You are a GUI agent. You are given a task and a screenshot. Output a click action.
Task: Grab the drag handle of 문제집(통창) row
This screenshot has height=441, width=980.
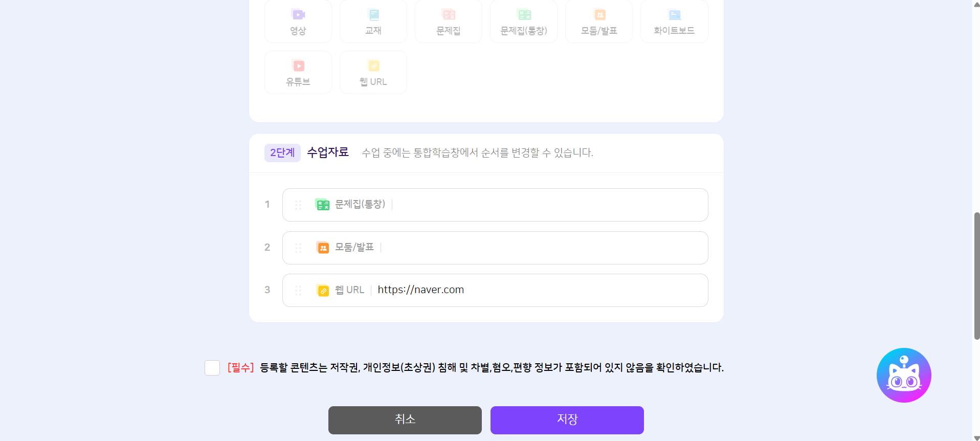click(x=298, y=205)
